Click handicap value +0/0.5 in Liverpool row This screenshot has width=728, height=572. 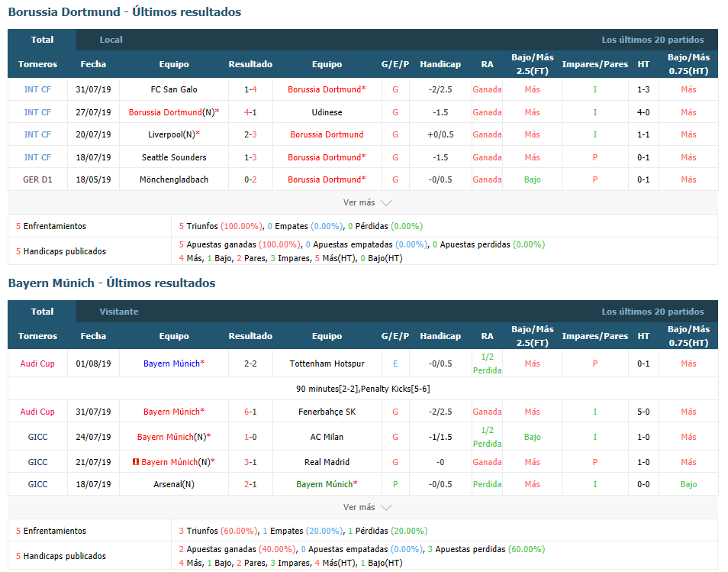(x=440, y=134)
